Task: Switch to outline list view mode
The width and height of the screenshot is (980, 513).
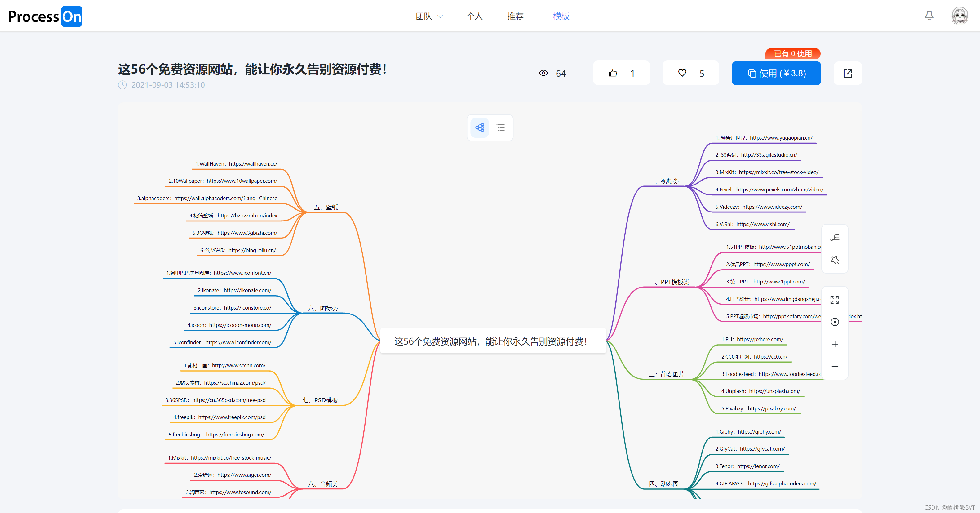Action: pyautogui.click(x=501, y=127)
